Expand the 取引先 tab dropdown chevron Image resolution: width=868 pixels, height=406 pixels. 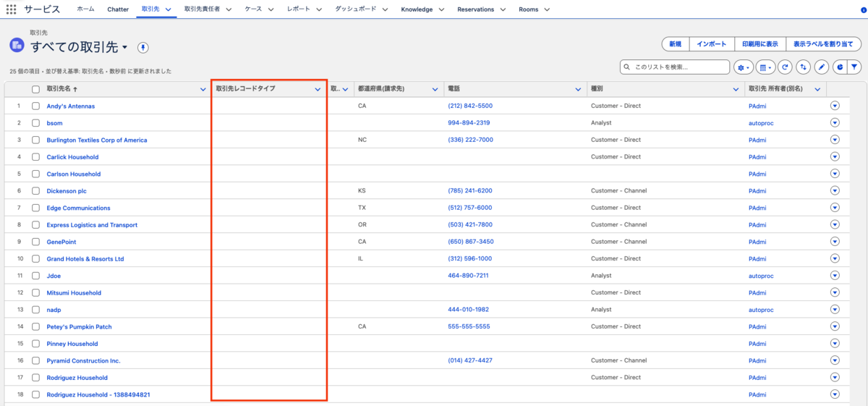pos(168,9)
